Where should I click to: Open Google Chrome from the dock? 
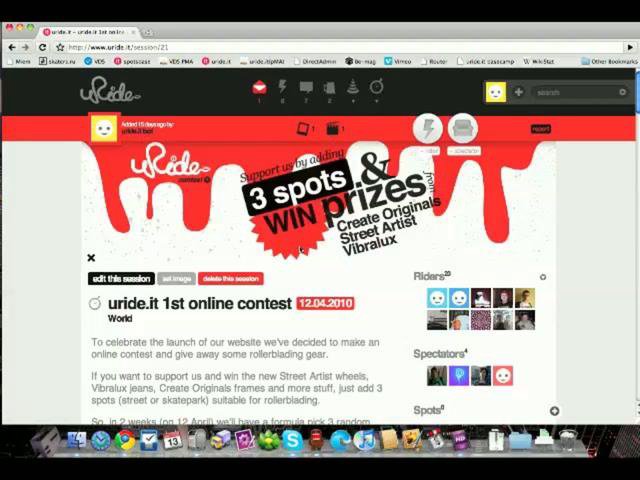pos(125,440)
